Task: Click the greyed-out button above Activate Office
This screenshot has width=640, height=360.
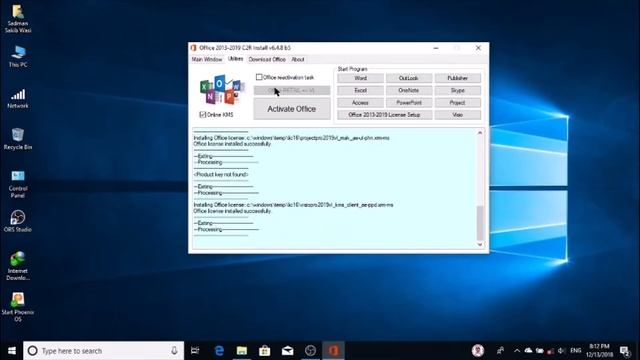Action: 292,90
